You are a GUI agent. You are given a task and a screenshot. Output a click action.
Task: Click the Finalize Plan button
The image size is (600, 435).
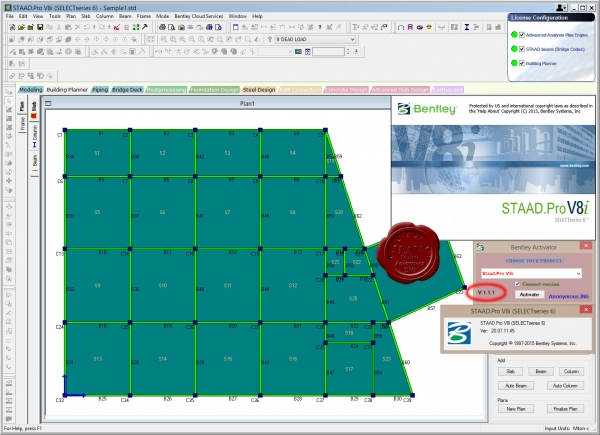tap(565, 409)
